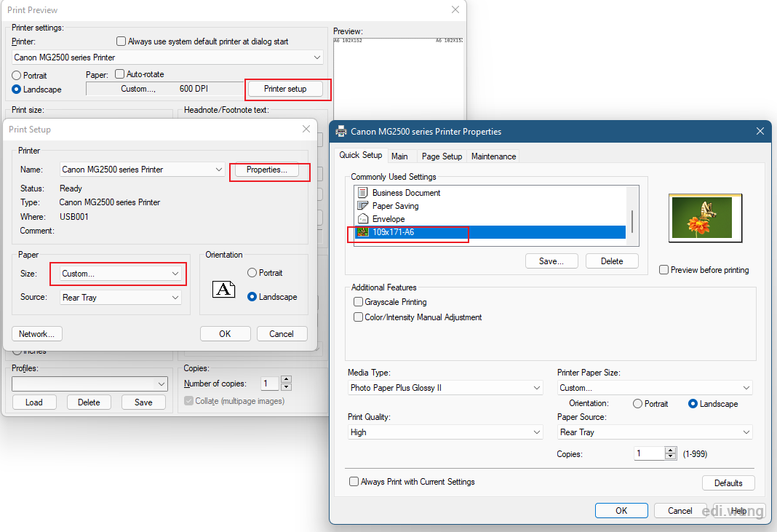The width and height of the screenshot is (777, 532).
Task: Click Number of copies input field
Action: click(271, 384)
